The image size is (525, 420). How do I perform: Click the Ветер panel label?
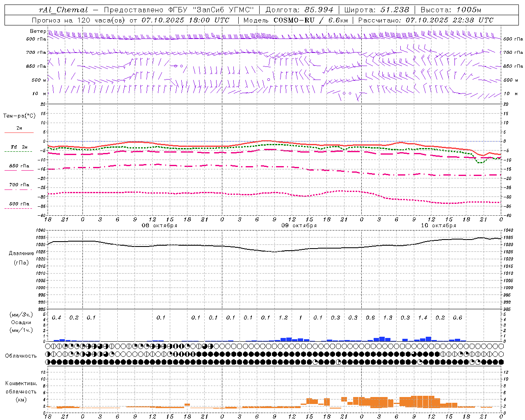point(38,32)
